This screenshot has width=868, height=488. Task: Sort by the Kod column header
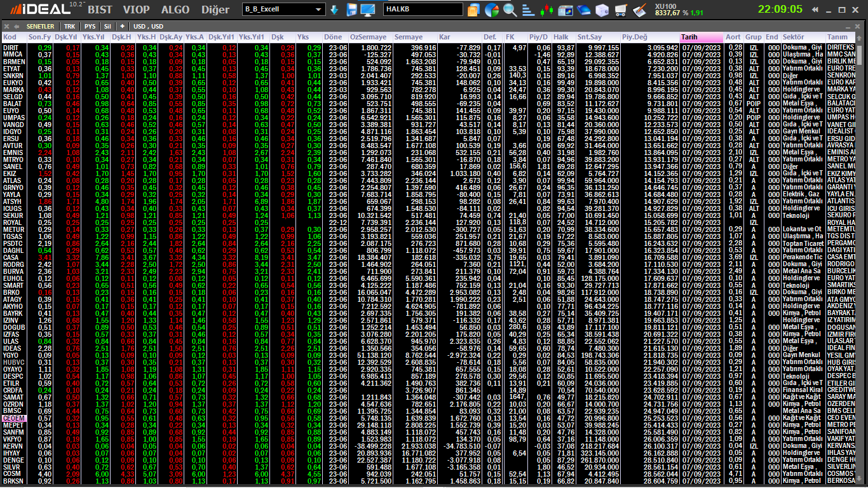[x=13, y=37]
